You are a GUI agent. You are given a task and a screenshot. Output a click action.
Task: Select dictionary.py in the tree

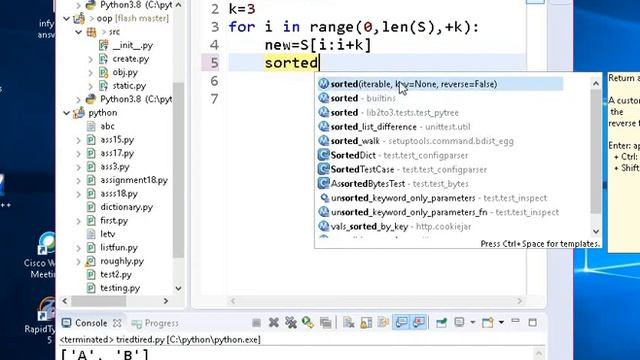pos(127,207)
